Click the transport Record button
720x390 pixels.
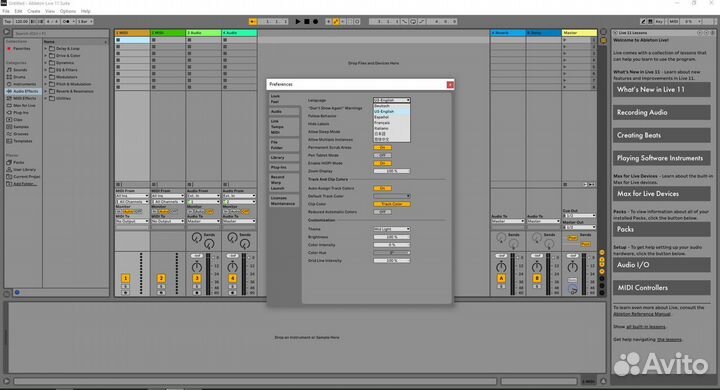[x=315, y=22]
